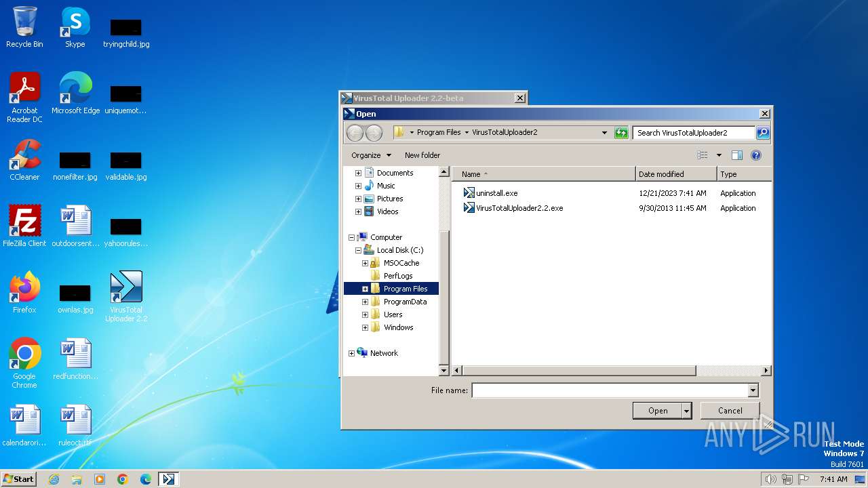Select tryingchild.jpg on the desktop

click(126, 33)
